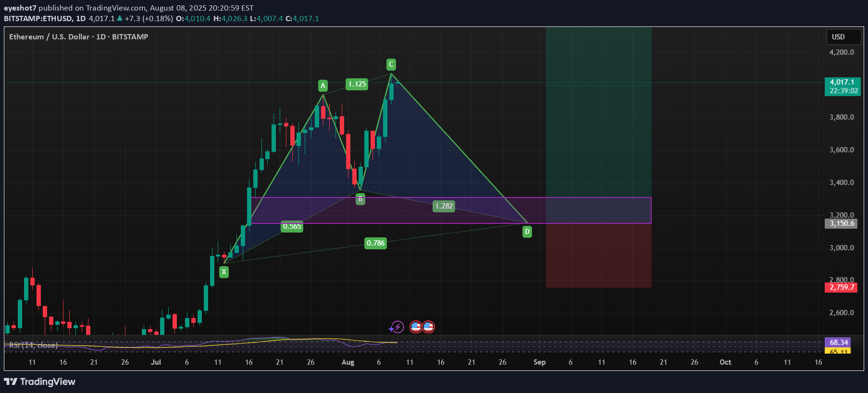Click the current price label 4,017.1

click(x=842, y=82)
